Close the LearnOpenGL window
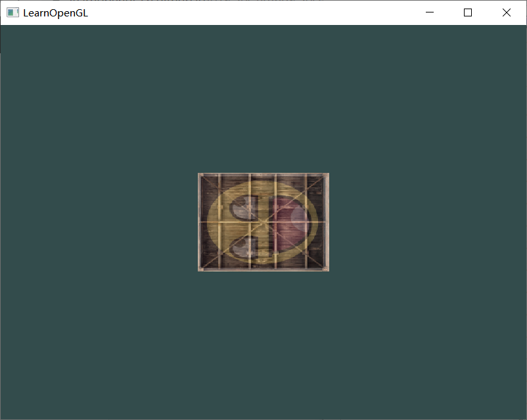Image resolution: width=527 pixels, height=420 pixels. 507,12
